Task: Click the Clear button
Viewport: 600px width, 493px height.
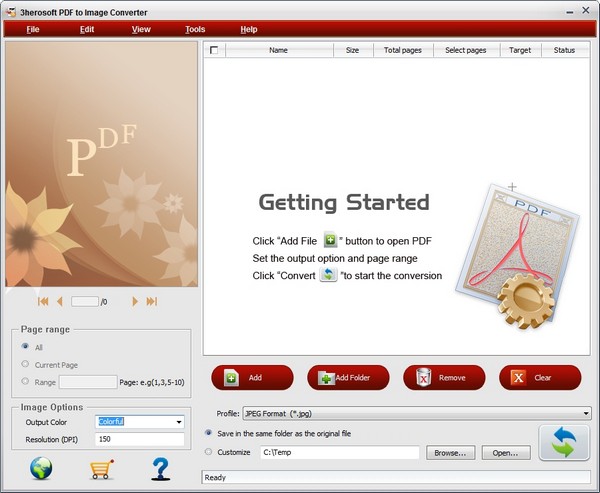Action: (x=540, y=377)
